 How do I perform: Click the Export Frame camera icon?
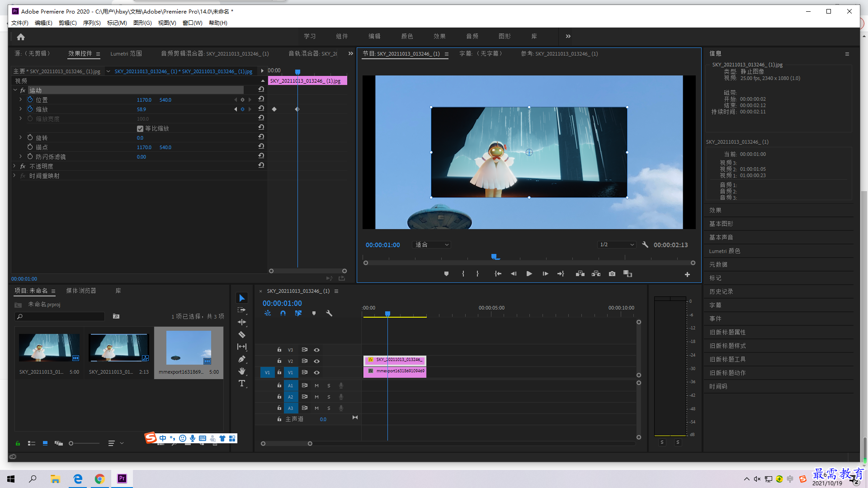pyautogui.click(x=612, y=274)
